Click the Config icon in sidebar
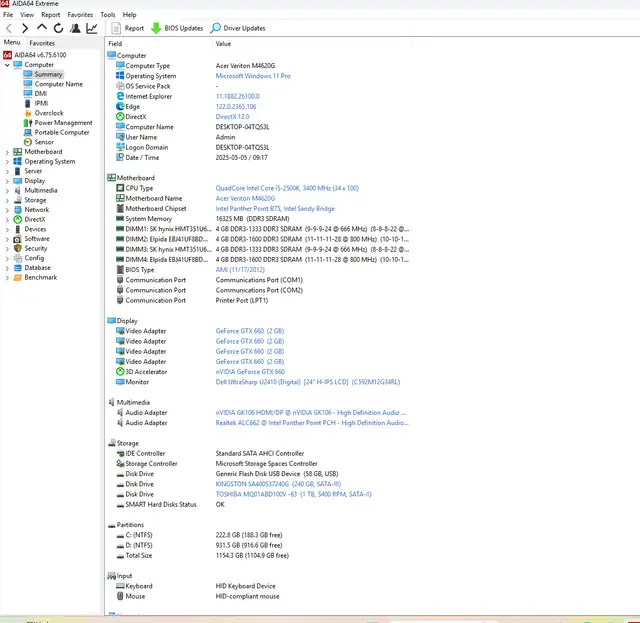This screenshot has width=640, height=623. [x=18, y=258]
